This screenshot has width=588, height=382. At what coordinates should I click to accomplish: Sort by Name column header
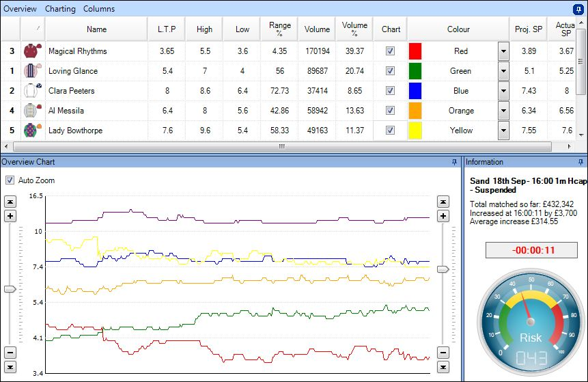click(96, 29)
